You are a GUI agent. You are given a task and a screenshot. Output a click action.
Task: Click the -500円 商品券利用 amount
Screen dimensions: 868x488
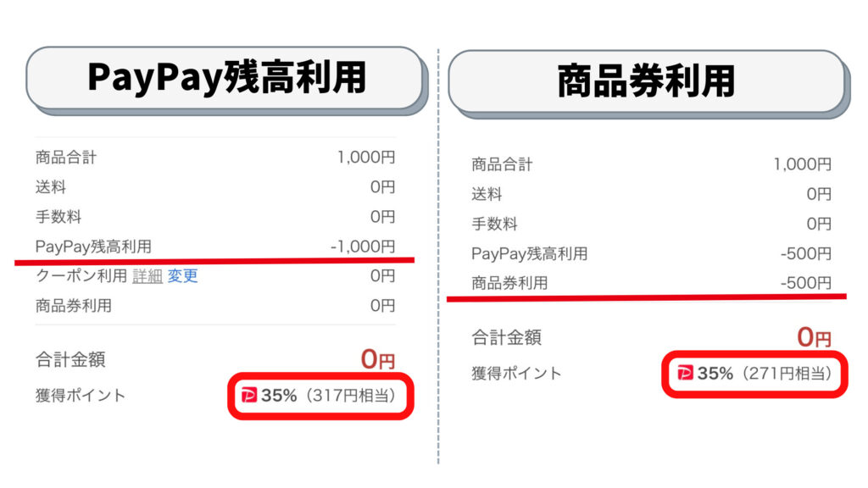806,283
